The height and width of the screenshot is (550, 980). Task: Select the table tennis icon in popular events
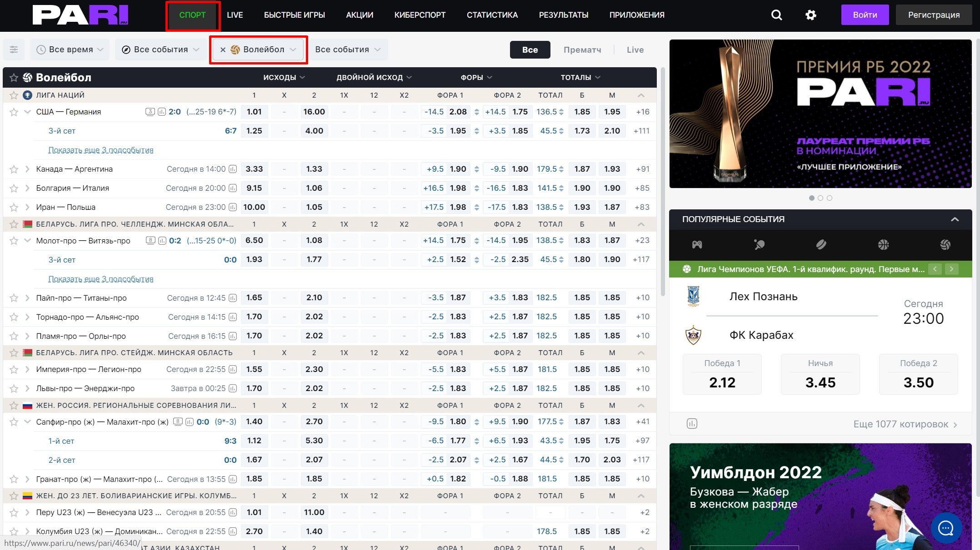point(759,245)
